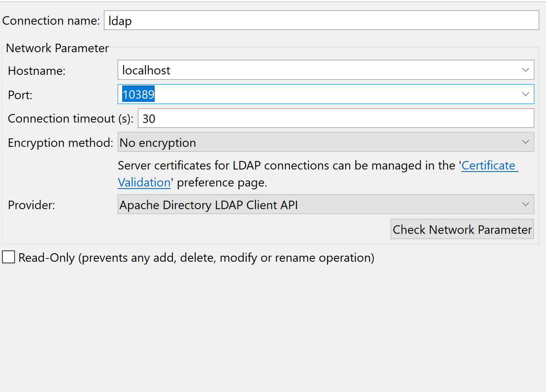Click the Hostname field showing localhost

[283, 70]
